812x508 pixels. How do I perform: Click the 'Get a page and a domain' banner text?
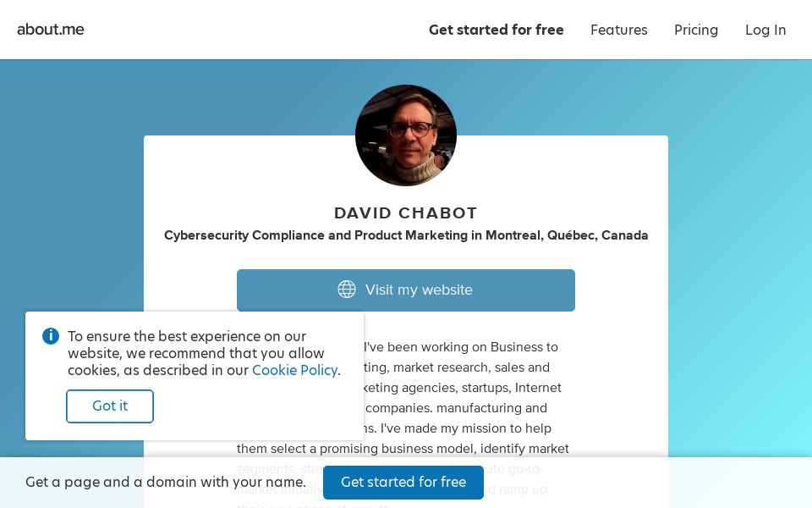pos(166,483)
